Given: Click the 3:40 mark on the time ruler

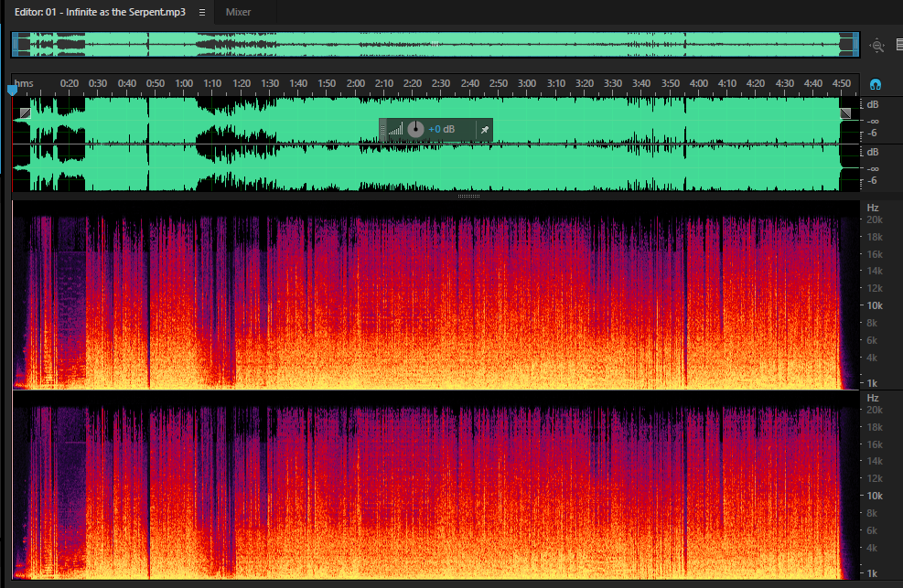Looking at the screenshot, I should (641, 83).
